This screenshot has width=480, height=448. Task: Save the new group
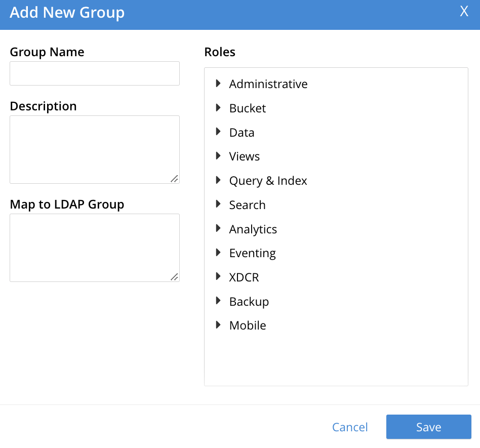[428, 427]
